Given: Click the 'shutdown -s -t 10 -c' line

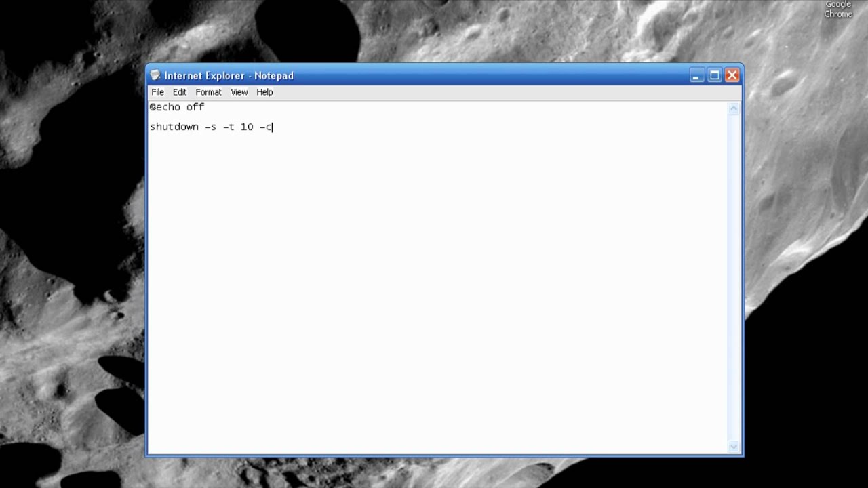Looking at the screenshot, I should [212, 127].
